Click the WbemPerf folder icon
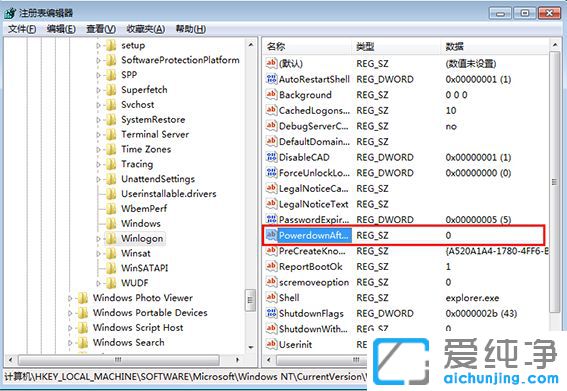Viewport: 567px width, 391px height. [111, 209]
